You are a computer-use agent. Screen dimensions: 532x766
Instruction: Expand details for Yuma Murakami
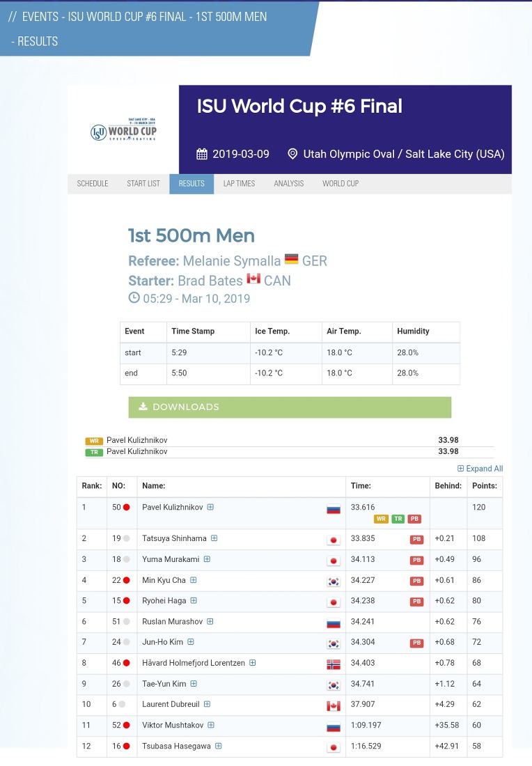pyautogui.click(x=207, y=559)
